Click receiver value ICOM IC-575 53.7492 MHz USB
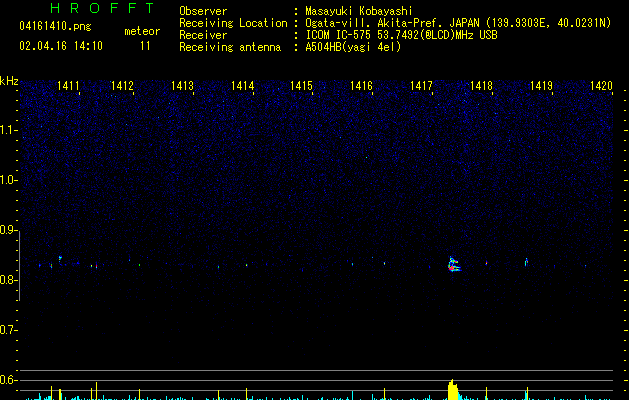Viewport: 629px width, 400px height. point(402,35)
